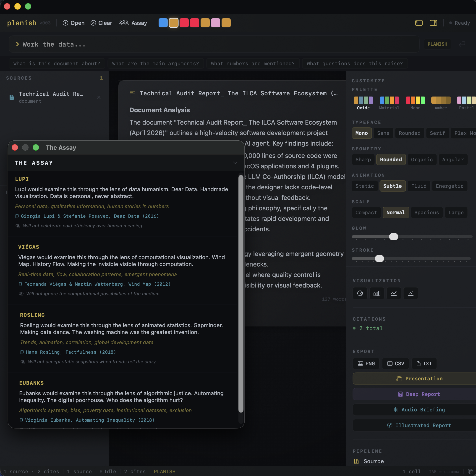Switch typeface to Sans
The image size is (476, 476).
[x=383, y=133]
